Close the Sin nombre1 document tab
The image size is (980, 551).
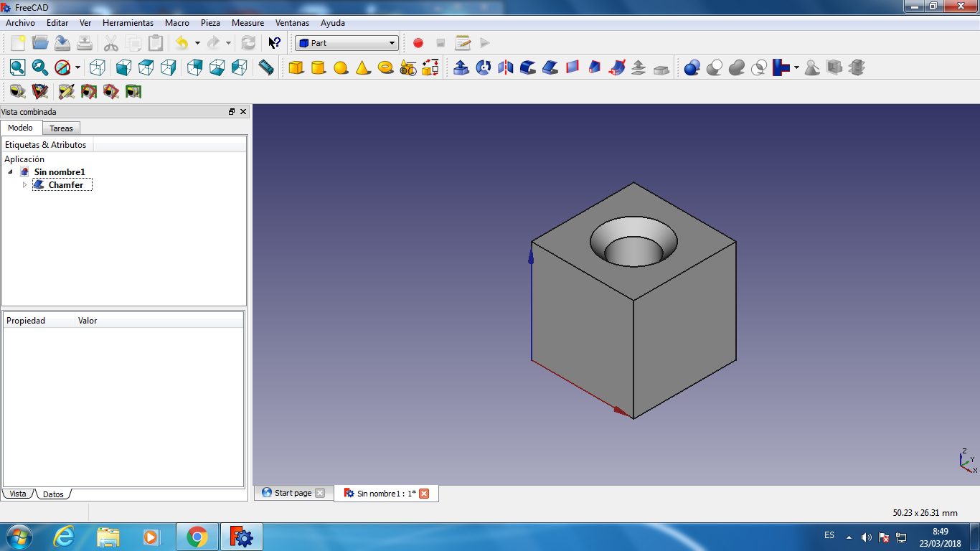pyautogui.click(x=424, y=494)
